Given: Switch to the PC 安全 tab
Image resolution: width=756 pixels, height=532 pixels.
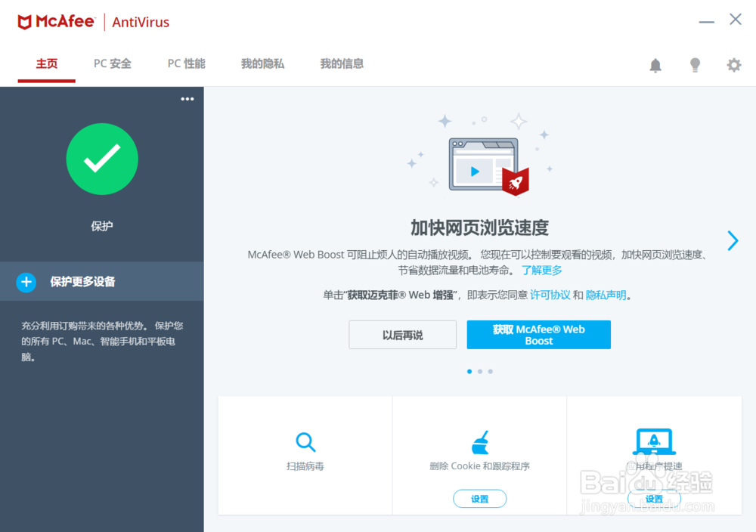Looking at the screenshot, I should click(x=113, y=63).
